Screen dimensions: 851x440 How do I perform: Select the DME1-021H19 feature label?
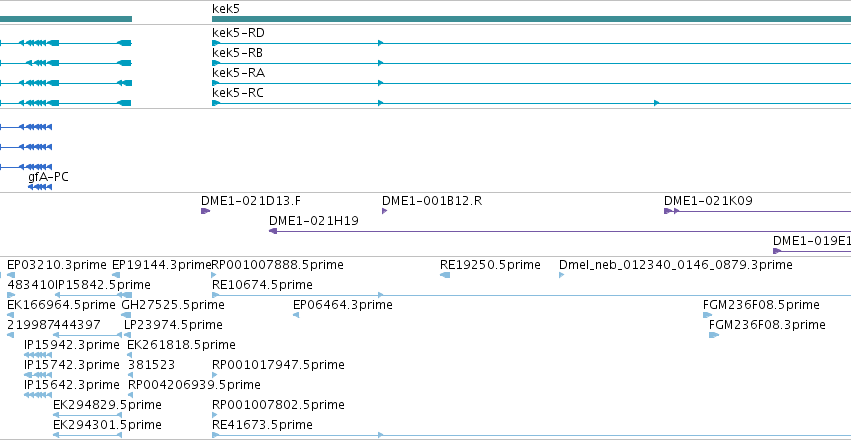(x=314, y=221)
